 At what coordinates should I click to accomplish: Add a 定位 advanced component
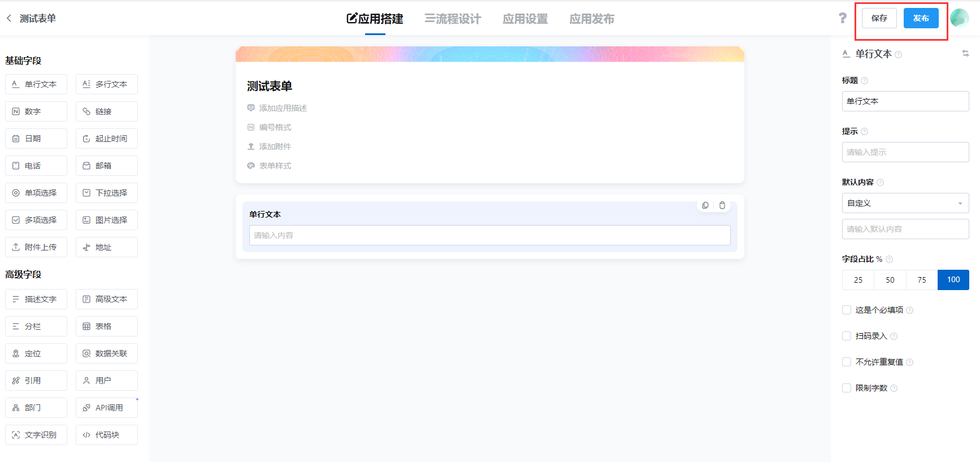click(x=36, y=353)
